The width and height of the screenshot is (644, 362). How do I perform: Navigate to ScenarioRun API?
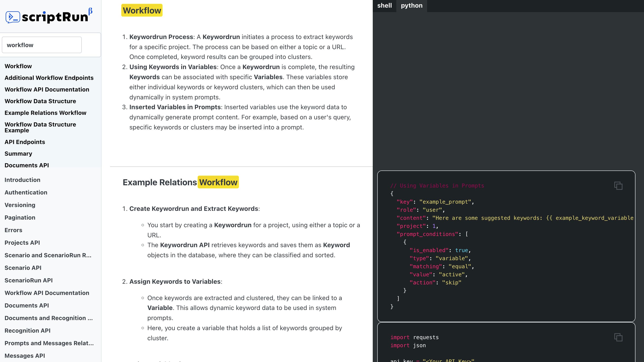29,280
